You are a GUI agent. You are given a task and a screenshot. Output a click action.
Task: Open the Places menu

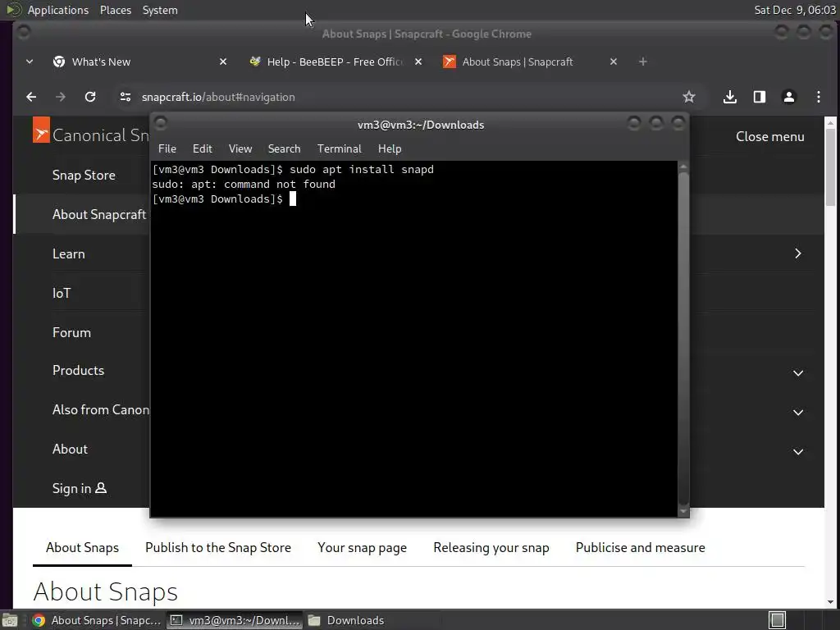115,10
